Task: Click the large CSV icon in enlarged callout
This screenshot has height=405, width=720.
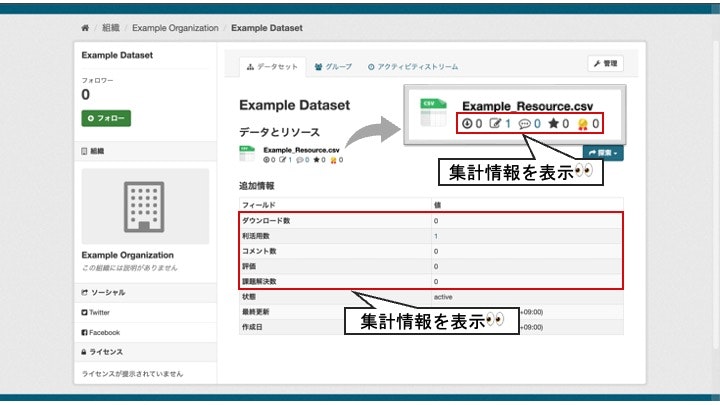Action: coord(433,112)
